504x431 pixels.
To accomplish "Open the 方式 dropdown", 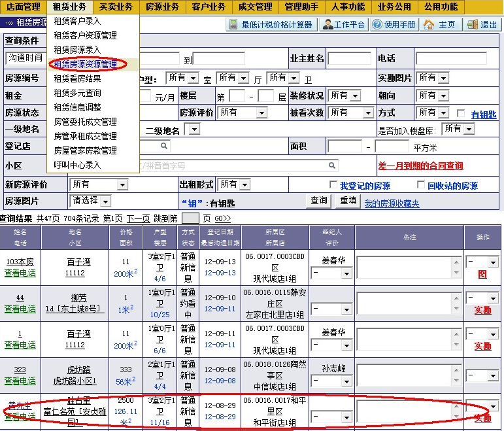I will click(433, 112).
